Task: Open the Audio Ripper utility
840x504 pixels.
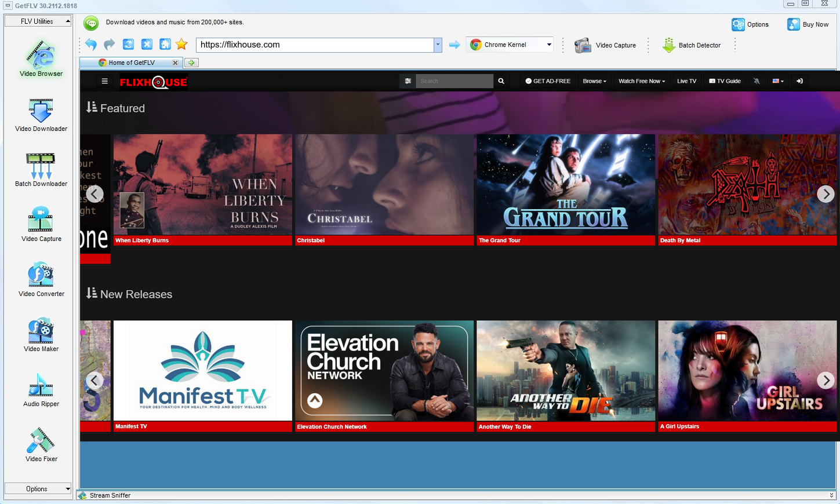Action: (x=41, y=389)
